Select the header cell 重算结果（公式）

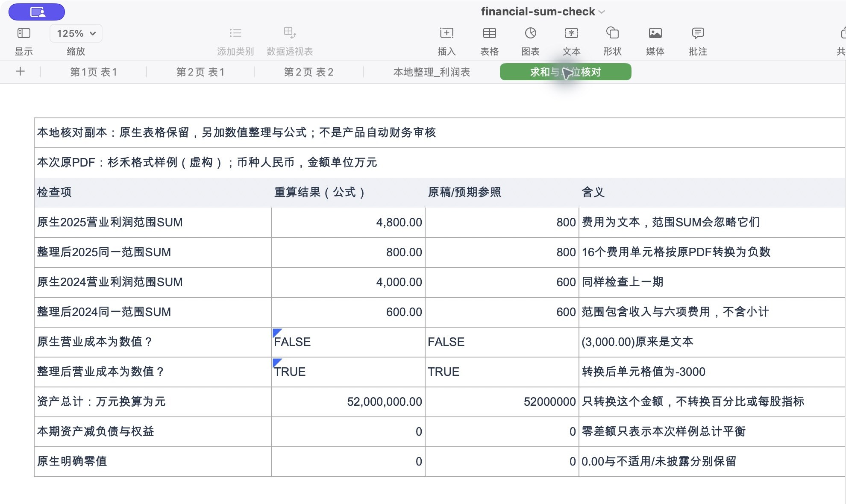coord(348,193)
